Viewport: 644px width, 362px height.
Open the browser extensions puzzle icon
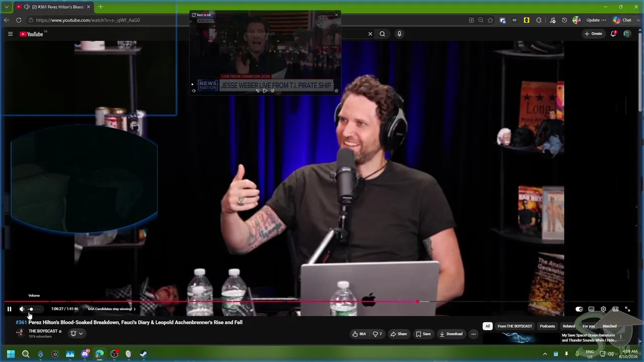tap(539, 20)
